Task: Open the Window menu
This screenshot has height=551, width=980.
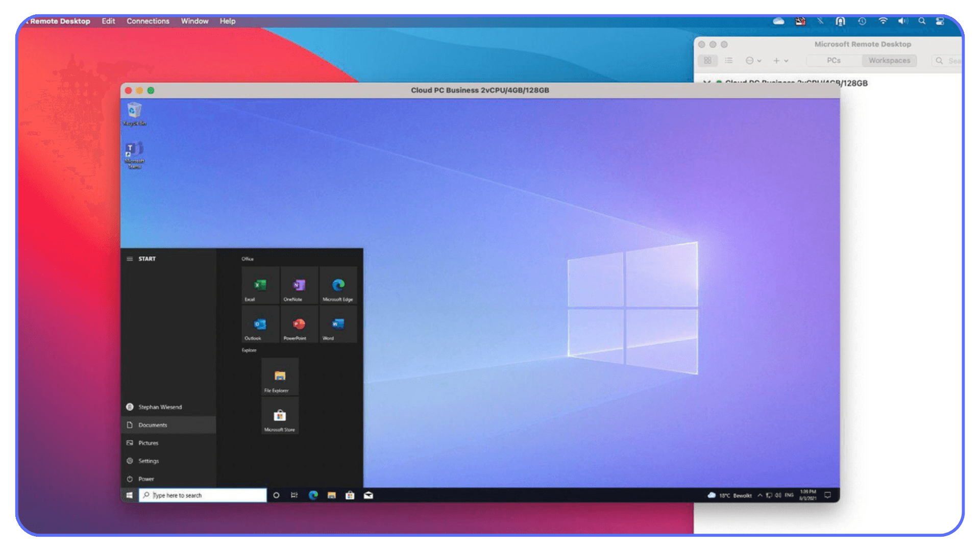Action: click(194, 21)
